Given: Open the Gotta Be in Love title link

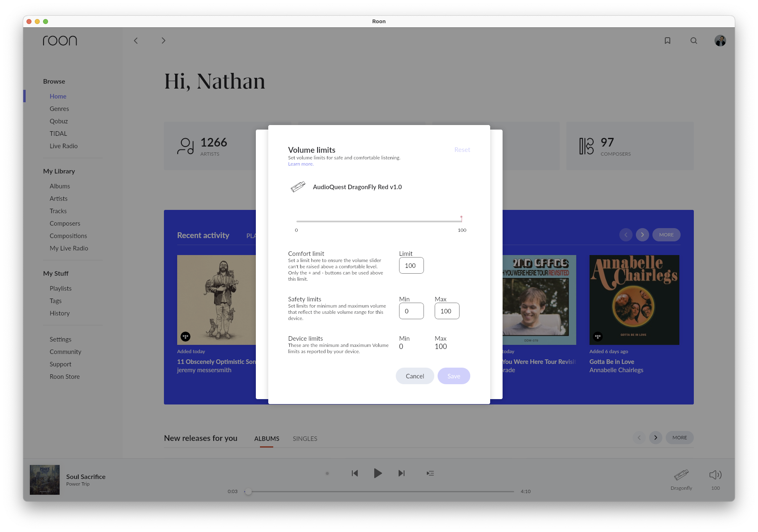Looking at the screenshot, I should click(611, 361).
